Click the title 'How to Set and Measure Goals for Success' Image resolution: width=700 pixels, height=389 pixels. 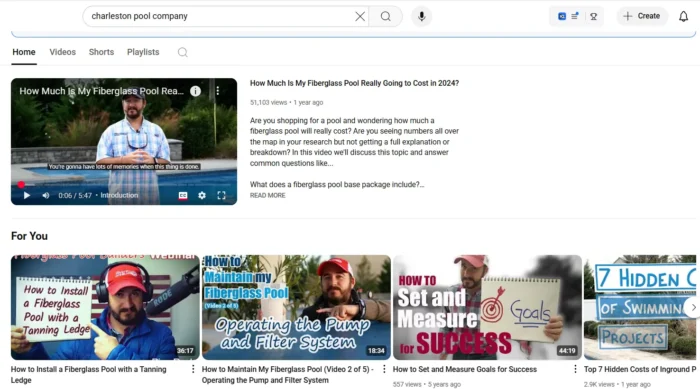[465, 369]
